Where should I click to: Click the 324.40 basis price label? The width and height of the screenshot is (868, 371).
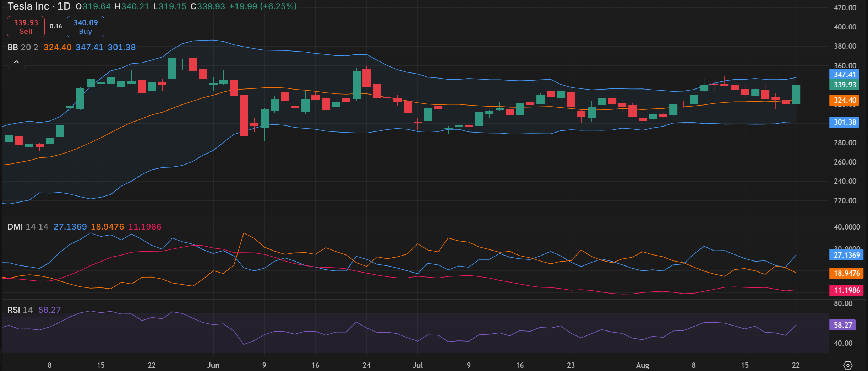tap(845, 100)
